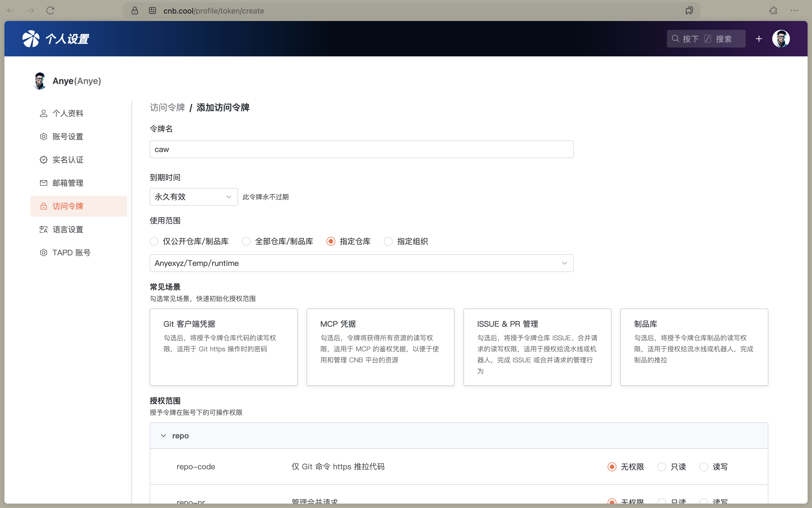Click the Anye profile avatar in the sidebar

(40, 81)
